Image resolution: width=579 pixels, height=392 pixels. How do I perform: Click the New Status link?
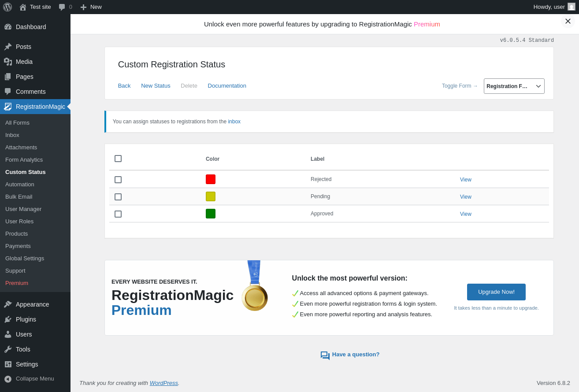tap(156, 86)
